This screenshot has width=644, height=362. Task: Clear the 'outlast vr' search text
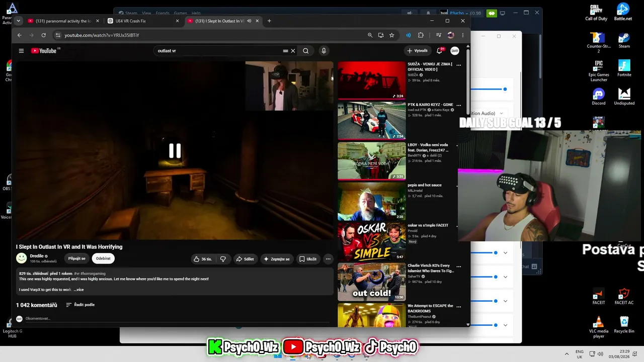coord(293,51)
